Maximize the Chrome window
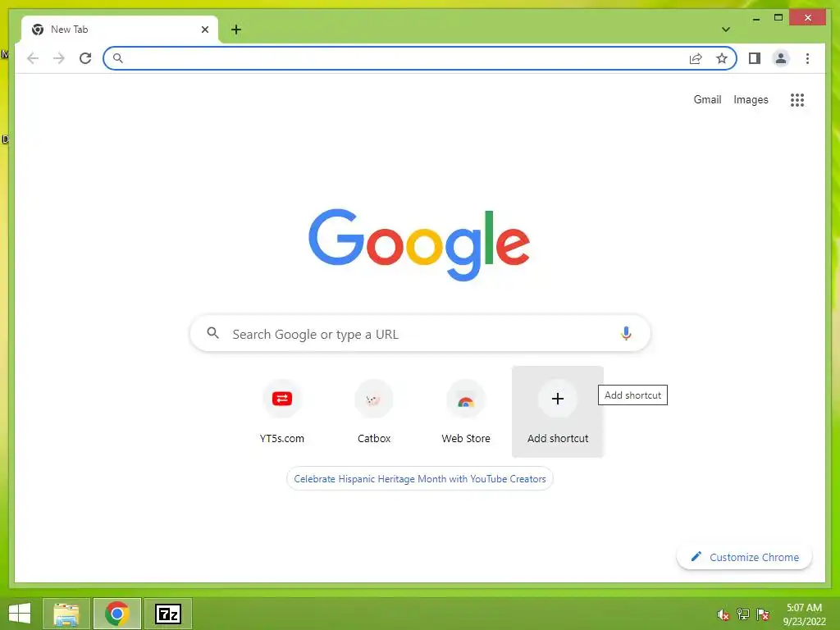 point(778,18)
